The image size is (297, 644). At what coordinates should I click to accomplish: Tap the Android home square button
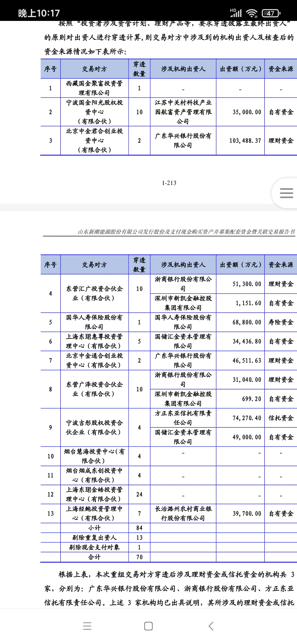[x=148, y=626]
